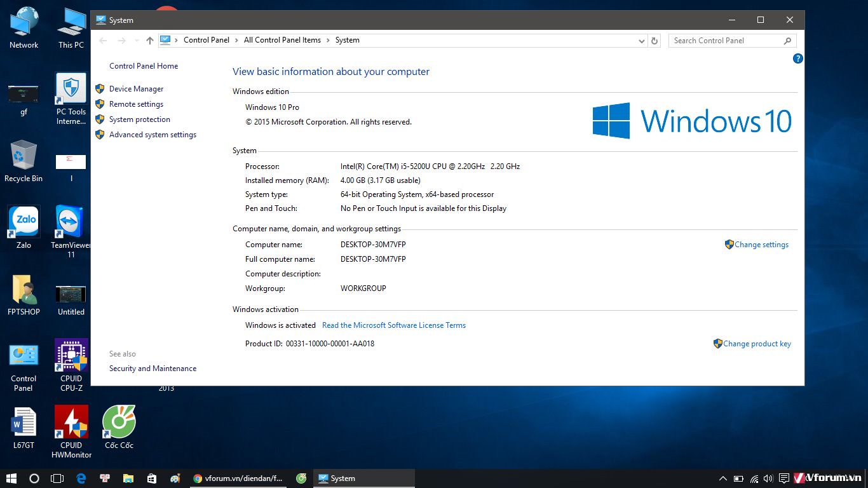Select the Cốc Cốc desktop shortcut
Viewport: 868px width, 488px height.
tap(119, 428)
